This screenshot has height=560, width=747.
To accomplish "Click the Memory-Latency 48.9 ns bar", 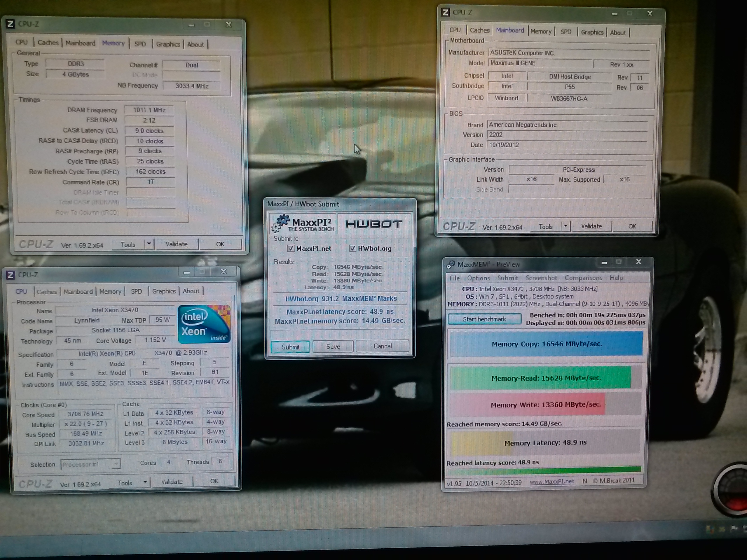I will point(545,442).
